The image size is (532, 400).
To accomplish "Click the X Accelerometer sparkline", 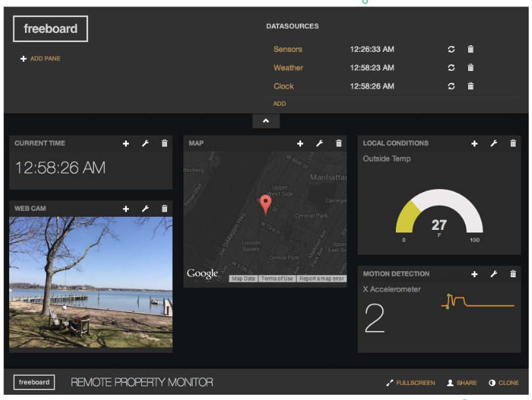I will pyautogui.click(x=477, y=301).
